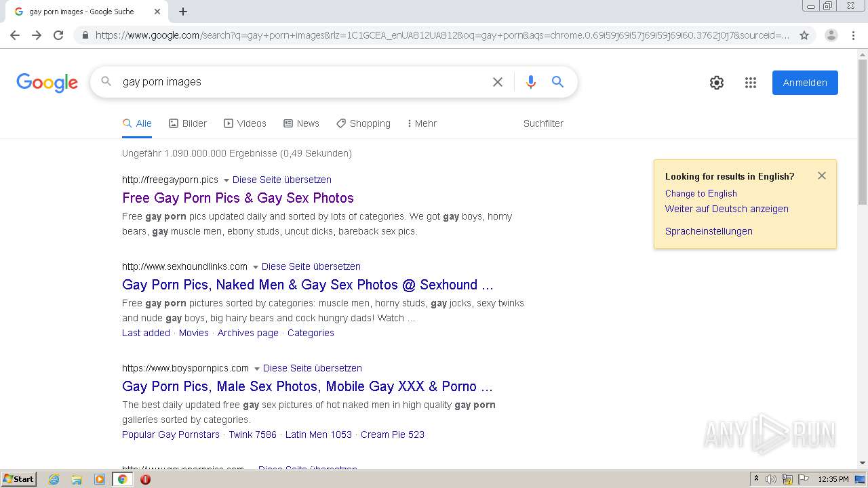Translate the boyspornpics.com result page
The image size is (868, 488).
[x=313, y=368]
